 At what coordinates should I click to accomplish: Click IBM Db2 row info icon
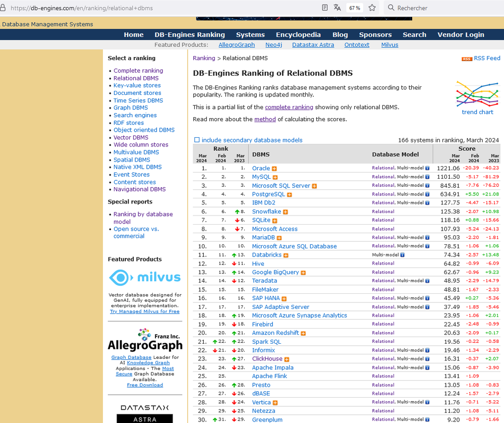coord(427,202)
